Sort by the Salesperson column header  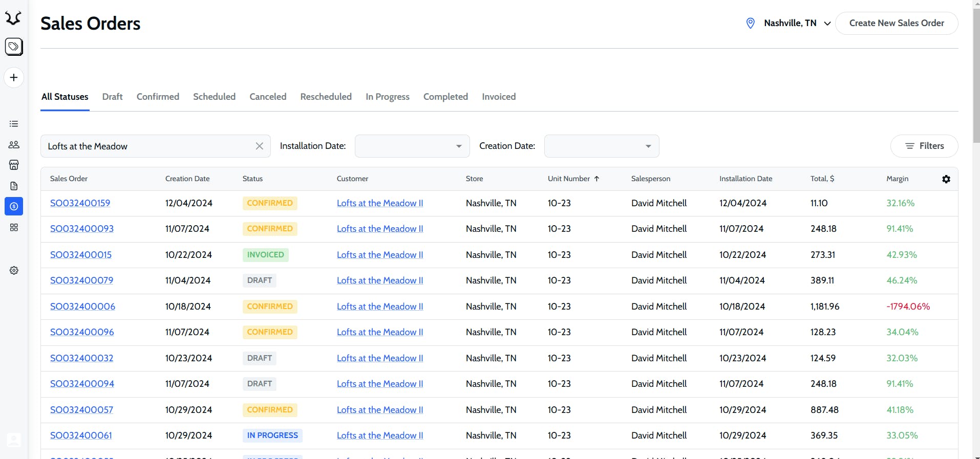651,179
